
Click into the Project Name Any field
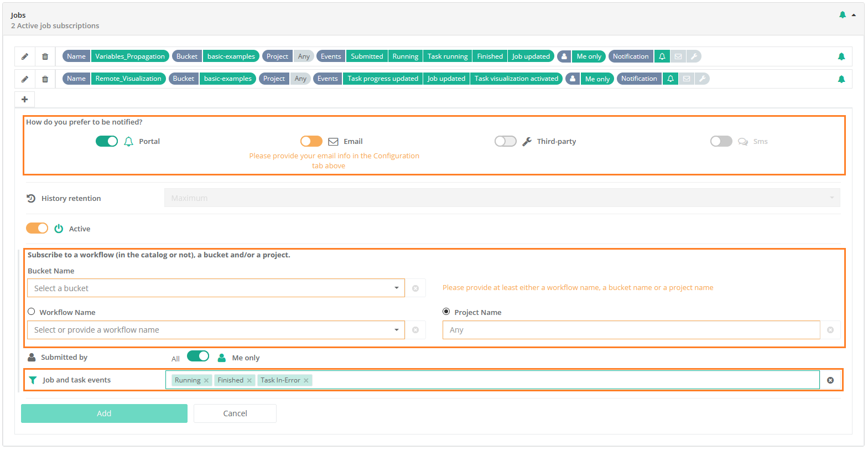(x=631, y=330)
